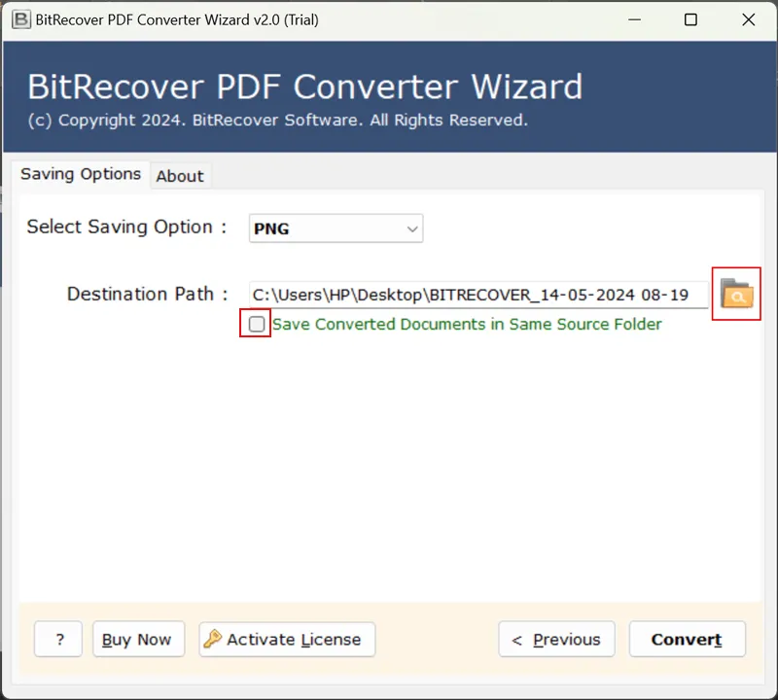778x700 pixels.
Task: Click into the Destination Path text field
Action: pyautogui.click(x=477, y=295)
